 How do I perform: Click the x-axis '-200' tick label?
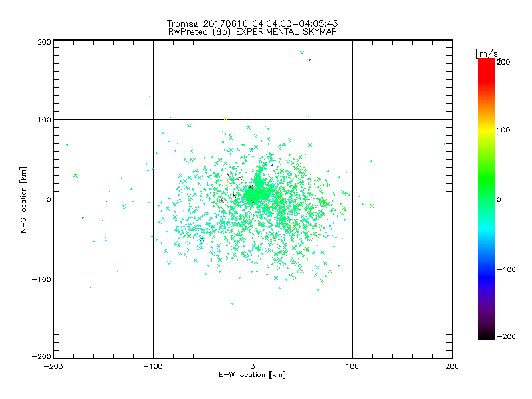pyautogui.click(x=53, y=366)
